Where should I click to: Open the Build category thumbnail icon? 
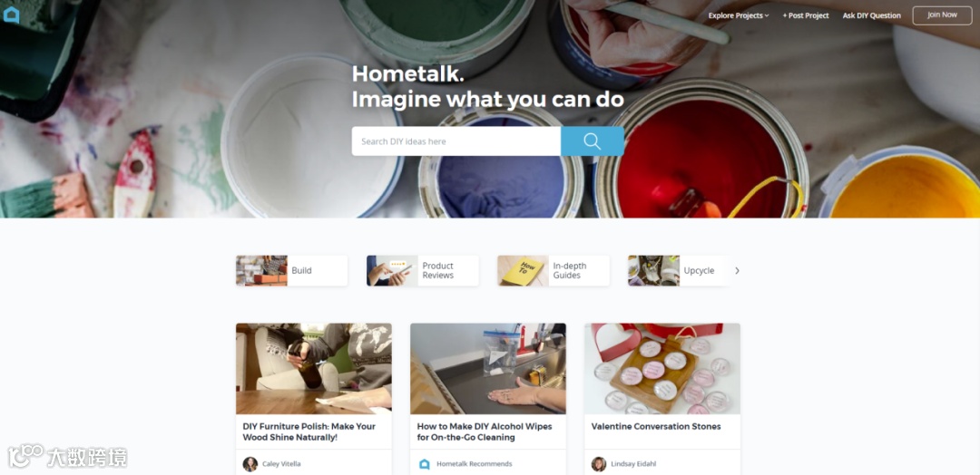tap(261, 270)
